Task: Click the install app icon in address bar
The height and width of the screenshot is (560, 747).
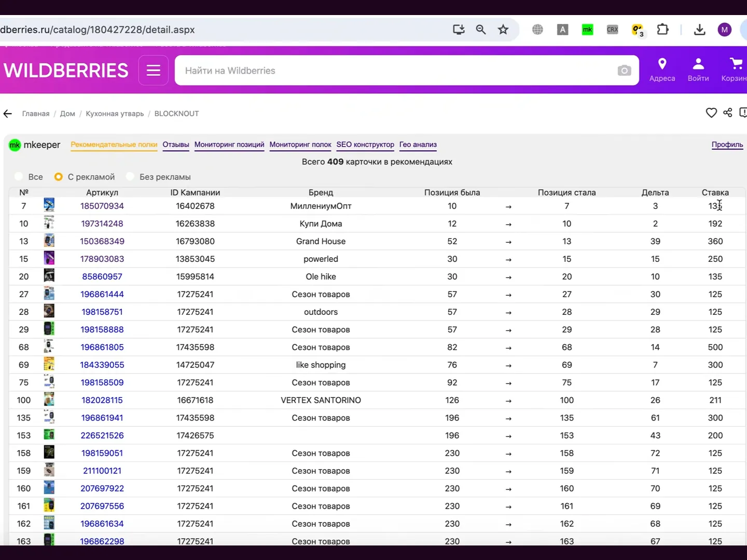Action: 459,30
